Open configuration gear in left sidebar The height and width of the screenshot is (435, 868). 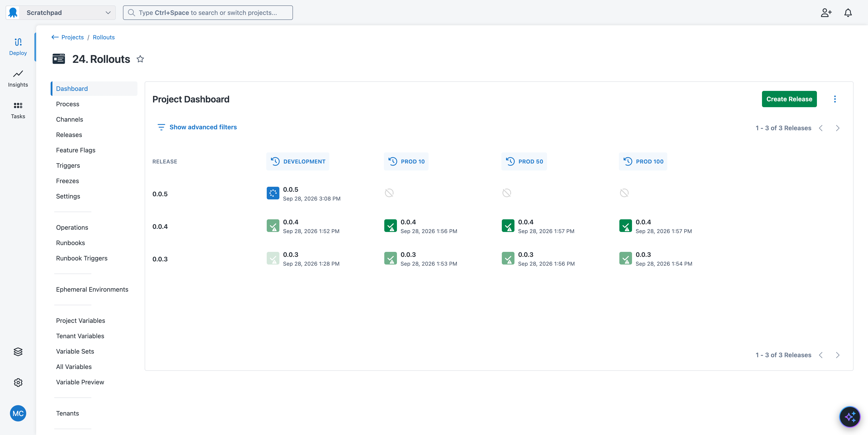[18, 383]
